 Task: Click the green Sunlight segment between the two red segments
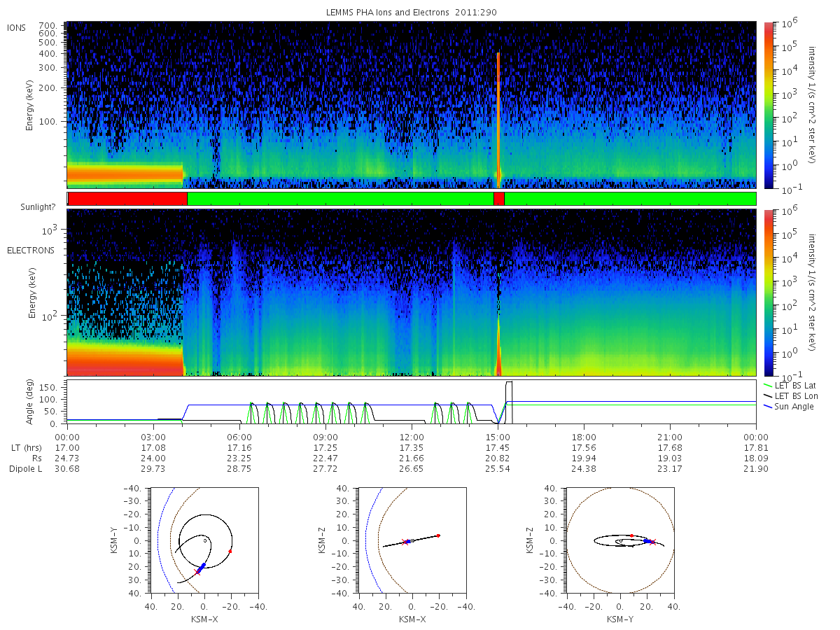[340, 199]
